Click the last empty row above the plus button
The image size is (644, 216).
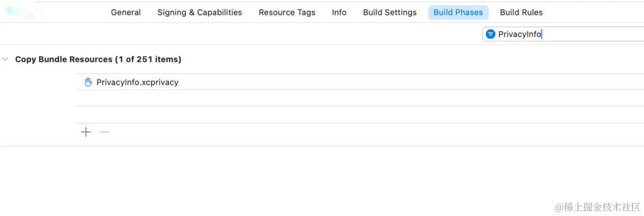(360, 114)
